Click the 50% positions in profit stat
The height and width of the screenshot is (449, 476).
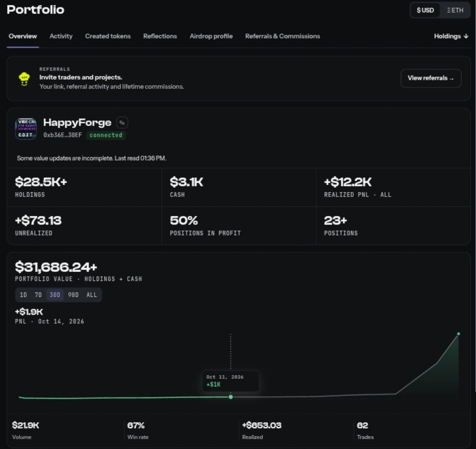coord(184,221)
